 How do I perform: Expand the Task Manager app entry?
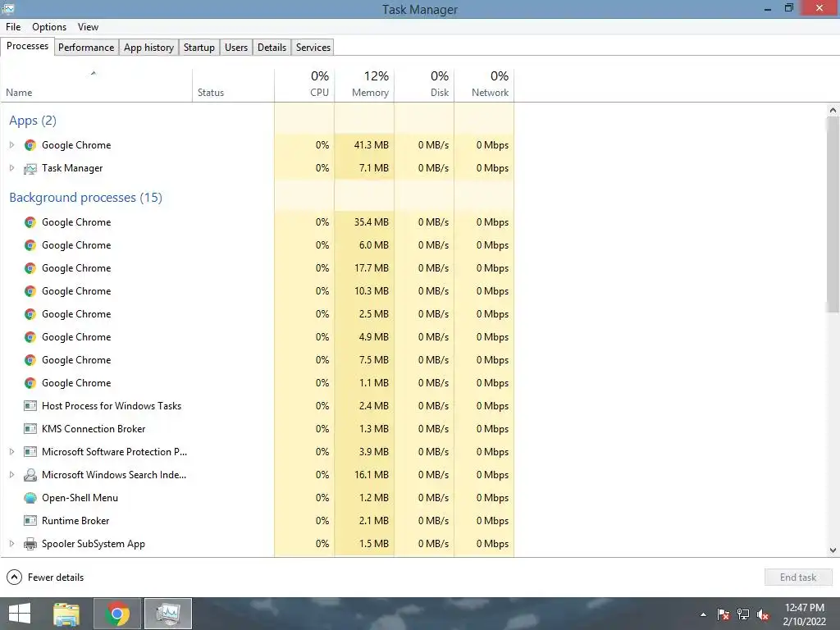pyautogui.click(x=11, y=168)
